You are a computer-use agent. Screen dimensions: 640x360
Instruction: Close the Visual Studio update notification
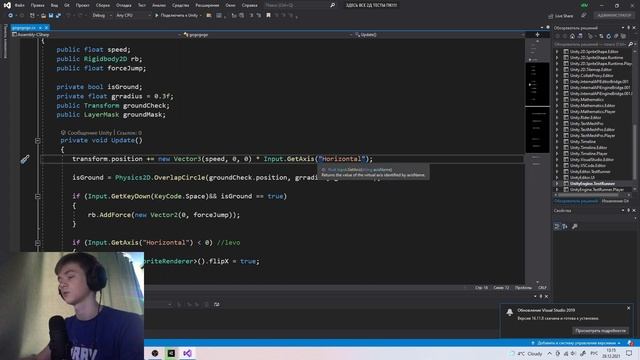coord(629,308)
